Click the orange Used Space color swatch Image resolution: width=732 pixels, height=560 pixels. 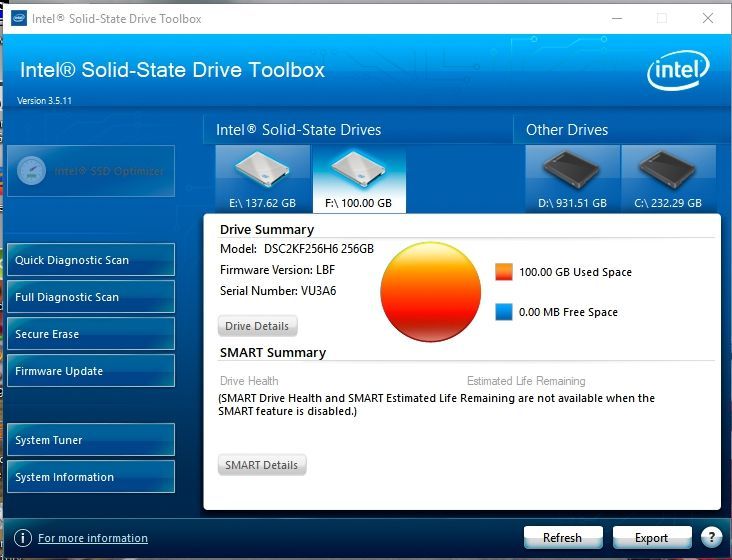pos(503,272)
